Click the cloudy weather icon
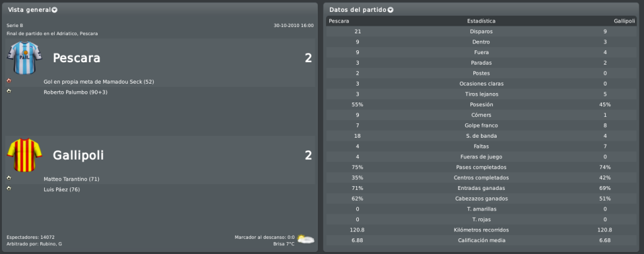 (x=305, y=240)
